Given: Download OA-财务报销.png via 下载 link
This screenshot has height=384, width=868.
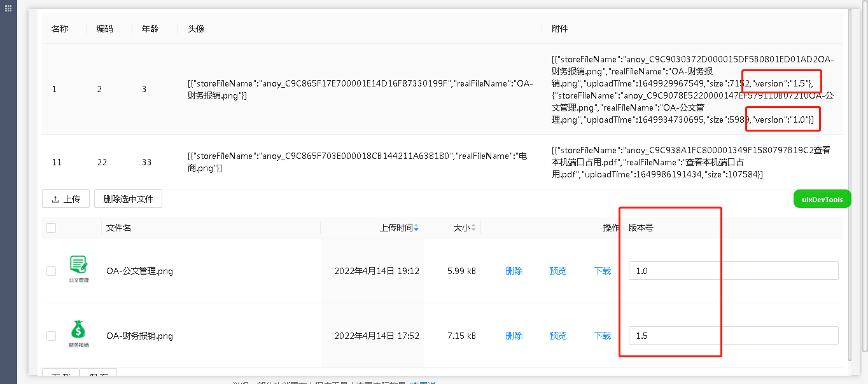Looking at the screenshot, I should point(603,336).
